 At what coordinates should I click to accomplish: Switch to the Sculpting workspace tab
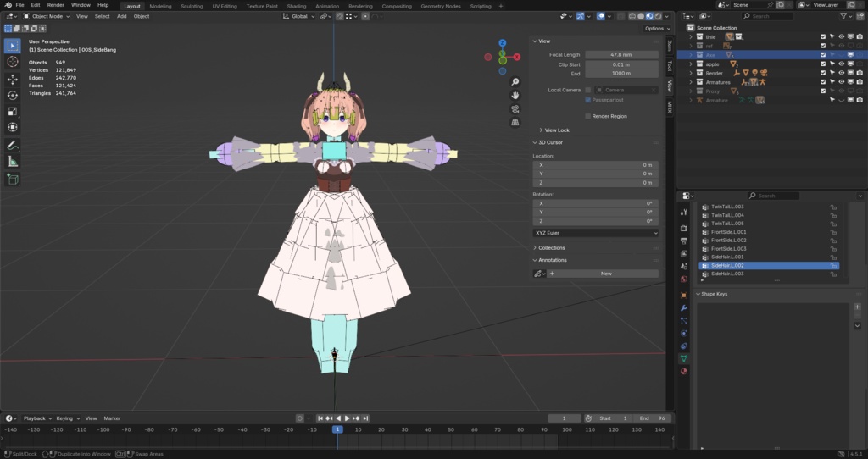tap(192, 6)
